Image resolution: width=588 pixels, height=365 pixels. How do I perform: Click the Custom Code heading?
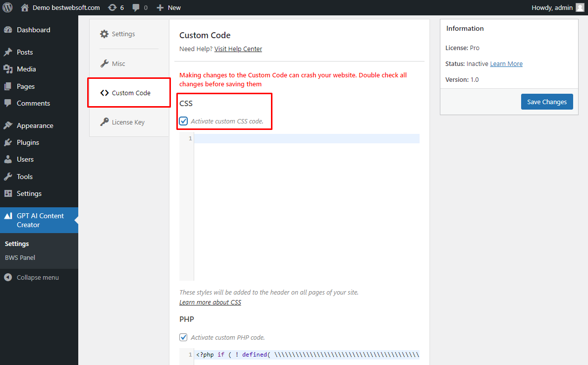[205, 35]
